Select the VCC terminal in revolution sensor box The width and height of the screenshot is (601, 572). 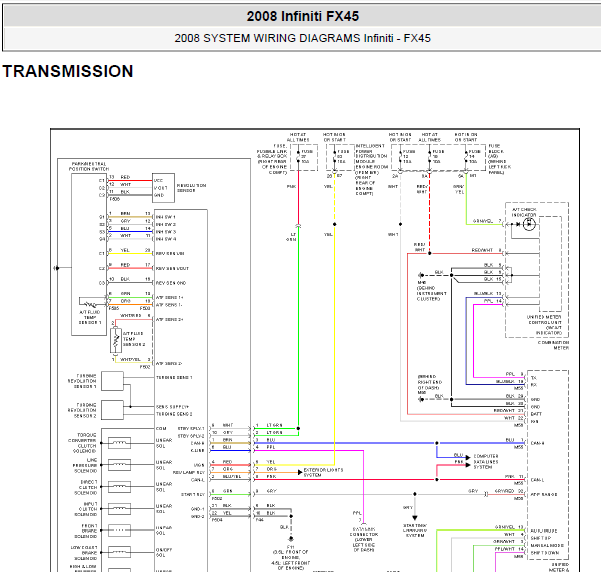(159, 180)
